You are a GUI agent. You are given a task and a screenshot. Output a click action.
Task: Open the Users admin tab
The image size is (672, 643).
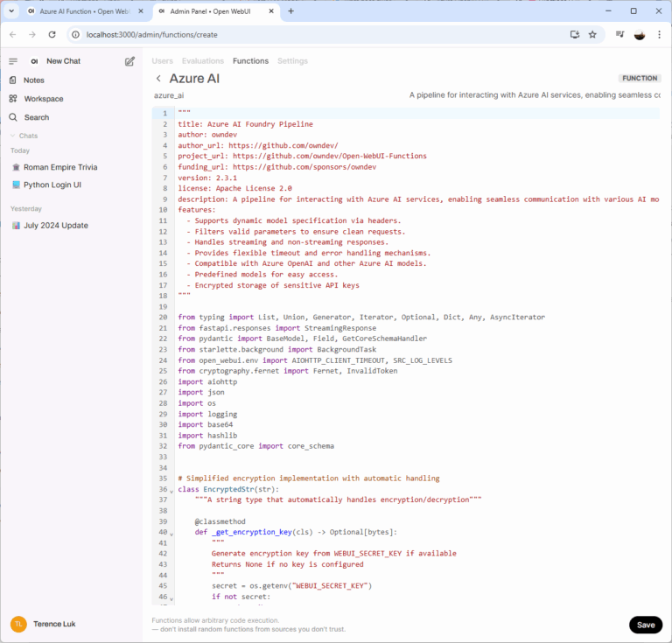click(x=162, y=61)
